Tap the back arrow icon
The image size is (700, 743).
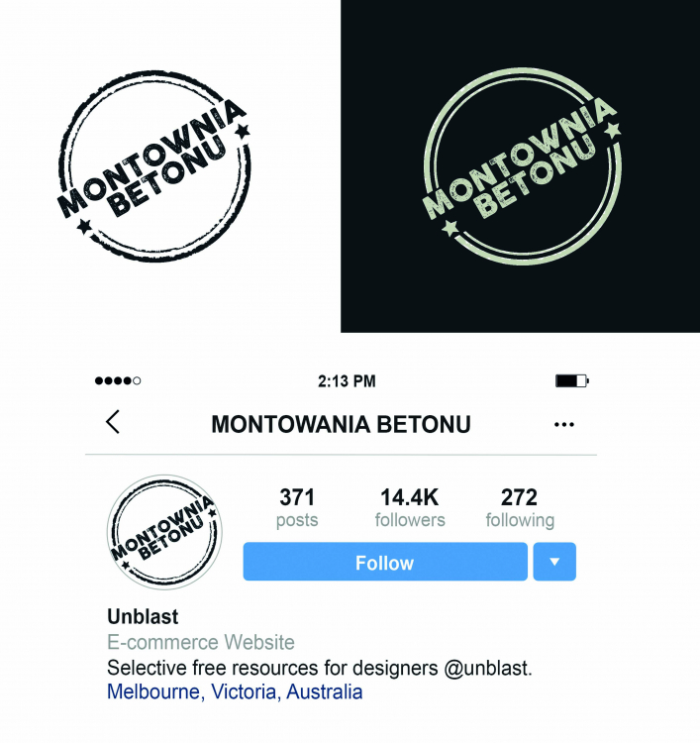click(113, 422)
